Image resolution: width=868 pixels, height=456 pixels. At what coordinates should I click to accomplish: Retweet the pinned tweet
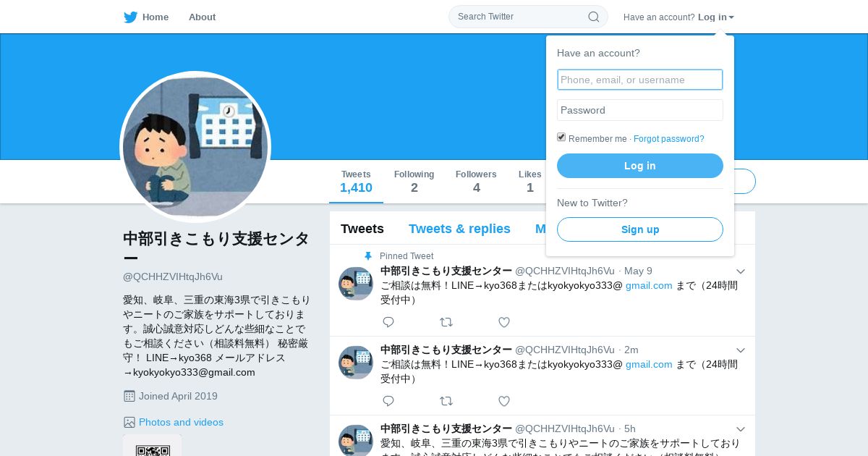click(x=446, y=322)
